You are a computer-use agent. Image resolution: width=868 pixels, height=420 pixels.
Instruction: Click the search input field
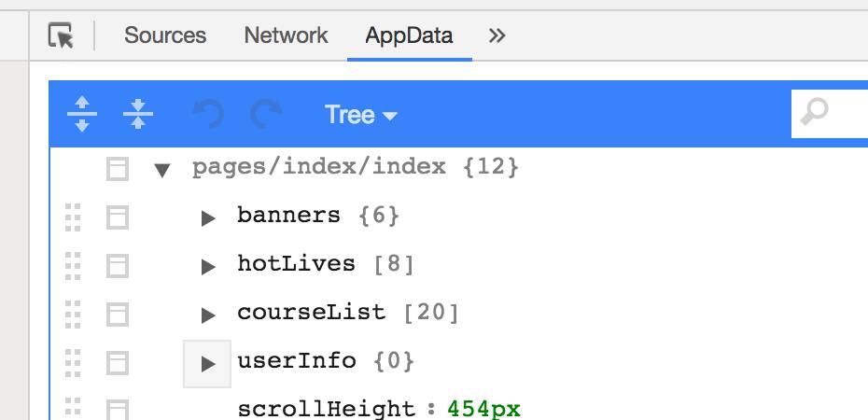tap(830, 114)
